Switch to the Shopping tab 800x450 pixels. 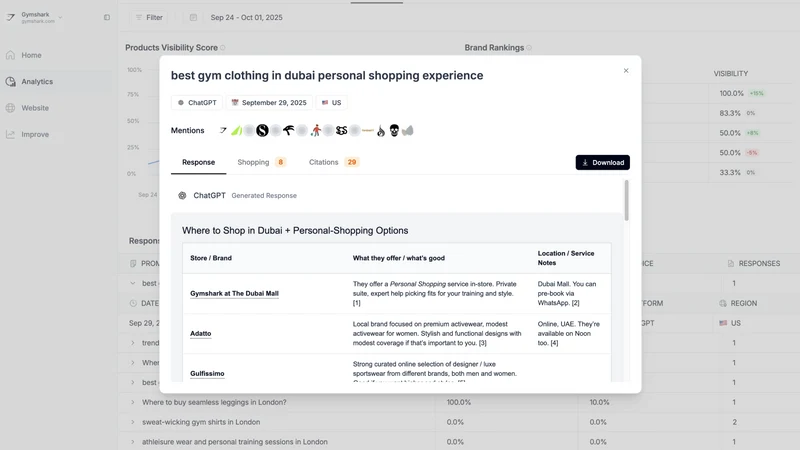(x=261, y=162)
